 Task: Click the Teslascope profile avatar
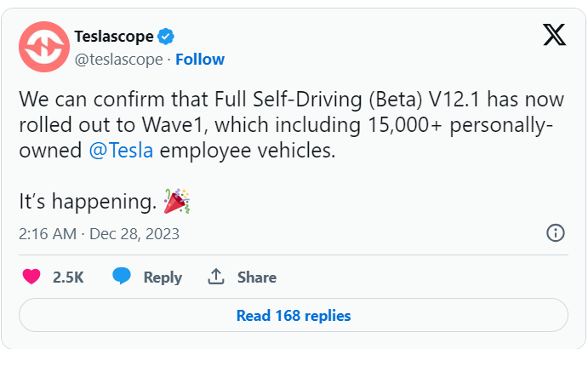pos(44,47)
